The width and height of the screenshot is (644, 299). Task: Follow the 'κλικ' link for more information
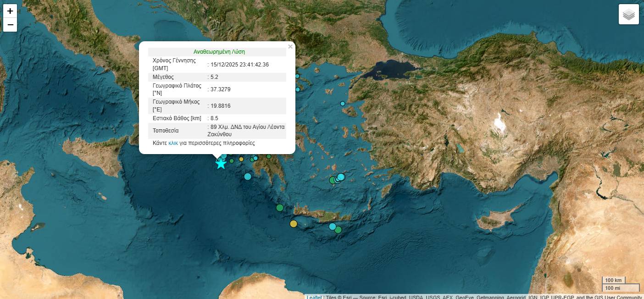coord(173,143)
